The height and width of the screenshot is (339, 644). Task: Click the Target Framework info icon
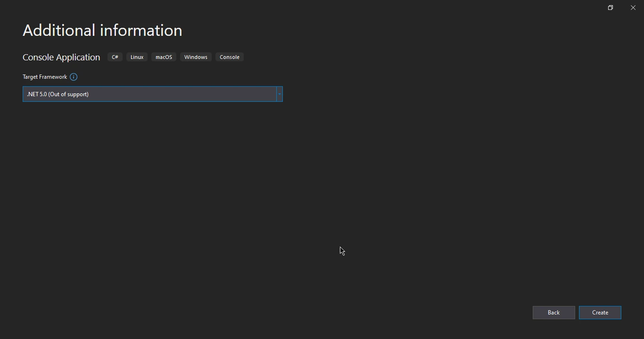pyautogui.click(x=74, y=77)
